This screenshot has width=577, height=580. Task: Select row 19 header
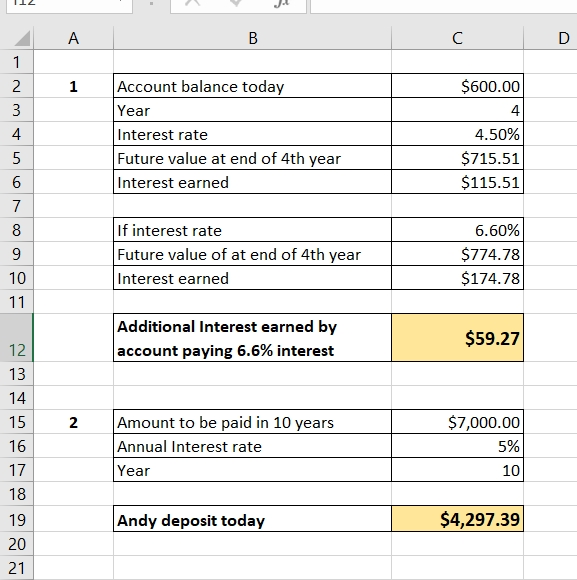click(16, 519)
